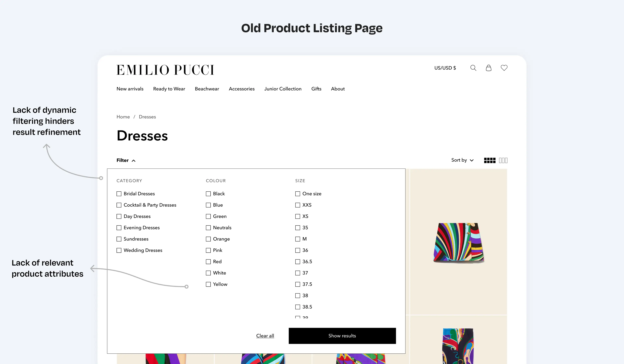Open the Sort by dropdown
Screen dimensions: 624x364
[x=462, y=160]
